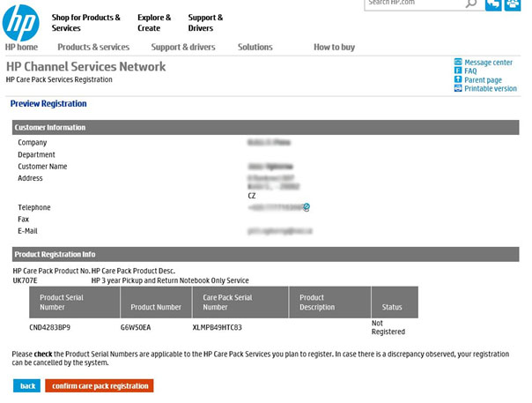Click the Telephone label

coord(34,207)
